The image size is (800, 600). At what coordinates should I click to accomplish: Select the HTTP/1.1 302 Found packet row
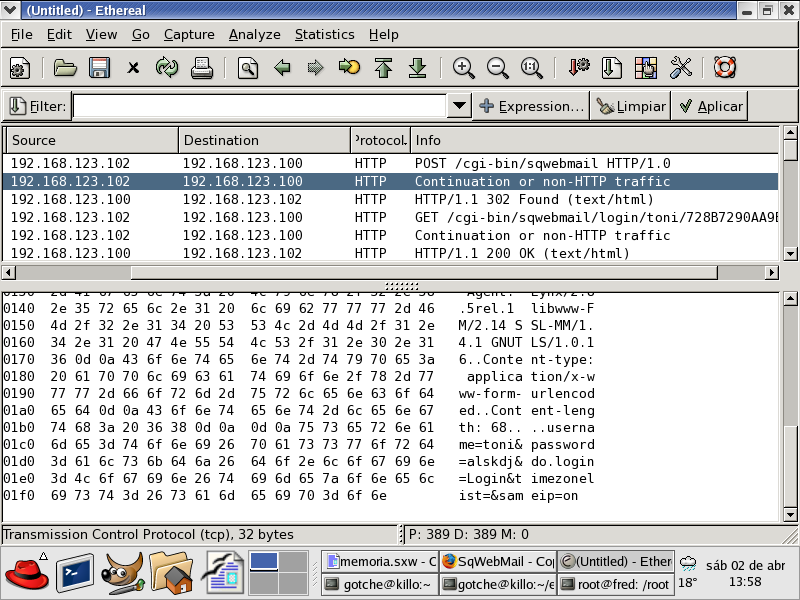[x=391, y=199]
